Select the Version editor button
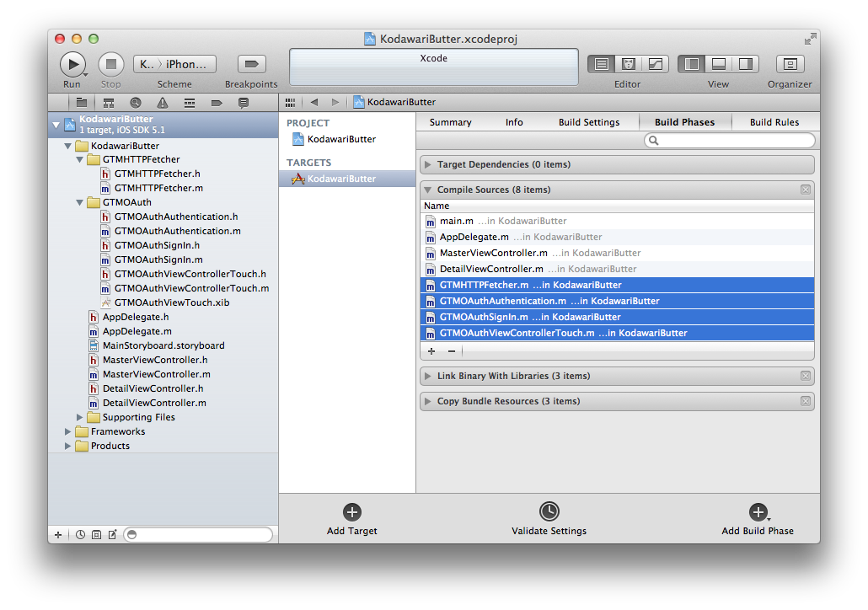Image resolution: width=868 pixels, height=610 pixels. click(x=656, y=64)
